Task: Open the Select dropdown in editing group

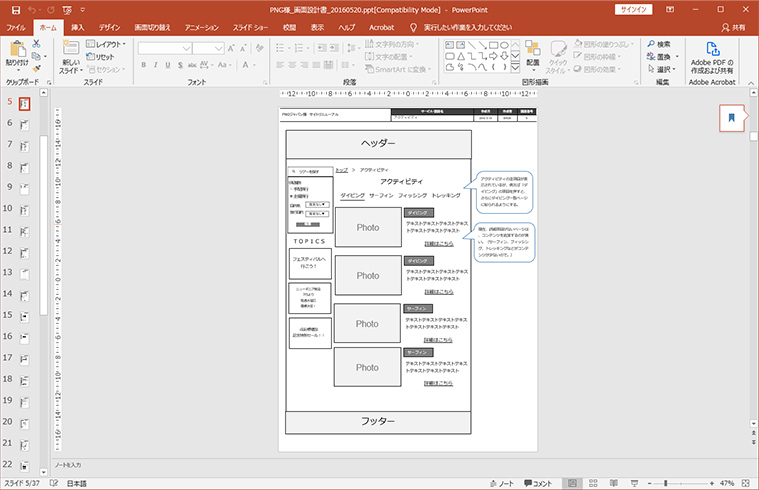Action: click(662, 69)
